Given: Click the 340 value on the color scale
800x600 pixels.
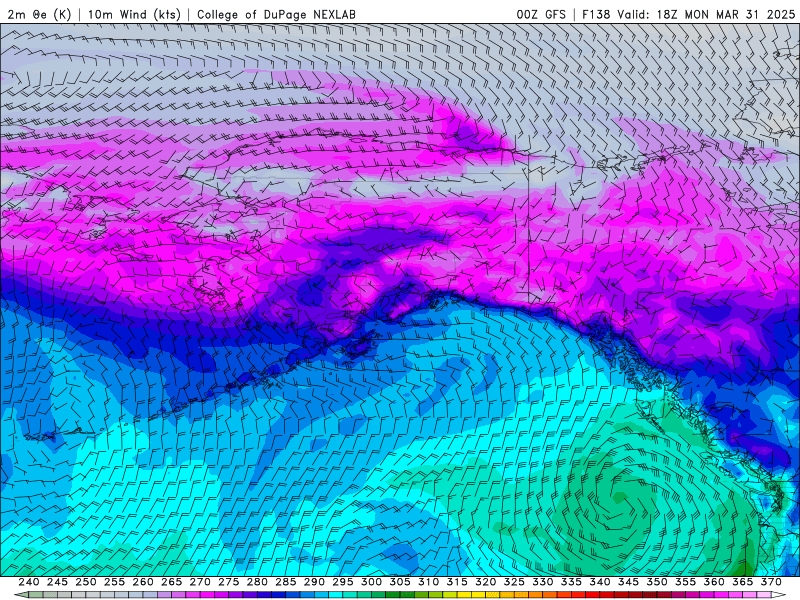Looking at the screenshot, I should point(600,582).
